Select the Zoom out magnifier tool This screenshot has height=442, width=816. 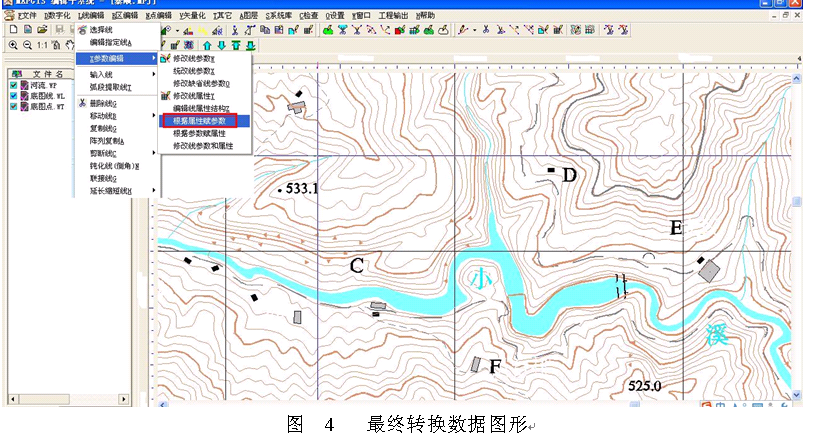(26, 45)
